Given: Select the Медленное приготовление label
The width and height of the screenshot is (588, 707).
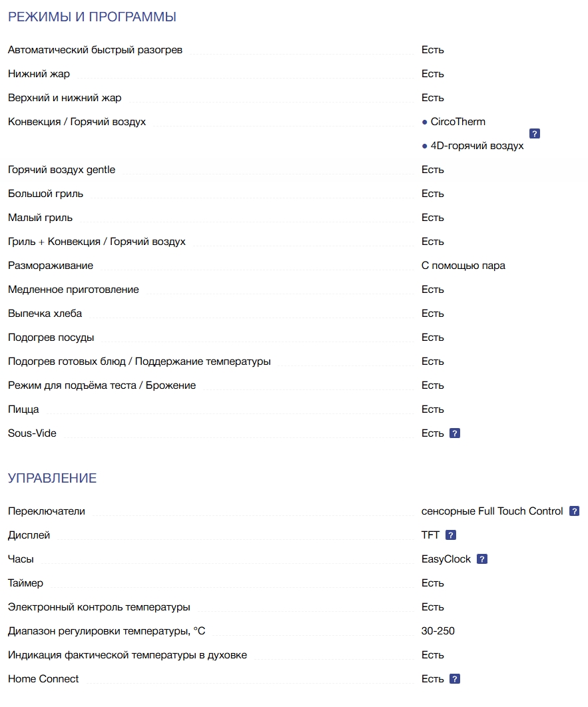Looking at the screenshot, I should 73,290.
